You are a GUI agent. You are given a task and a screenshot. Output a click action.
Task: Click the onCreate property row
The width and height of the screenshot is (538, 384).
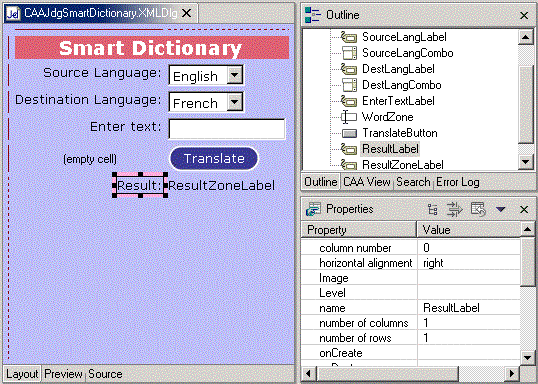pyautogui.click(x=411, y=353)
